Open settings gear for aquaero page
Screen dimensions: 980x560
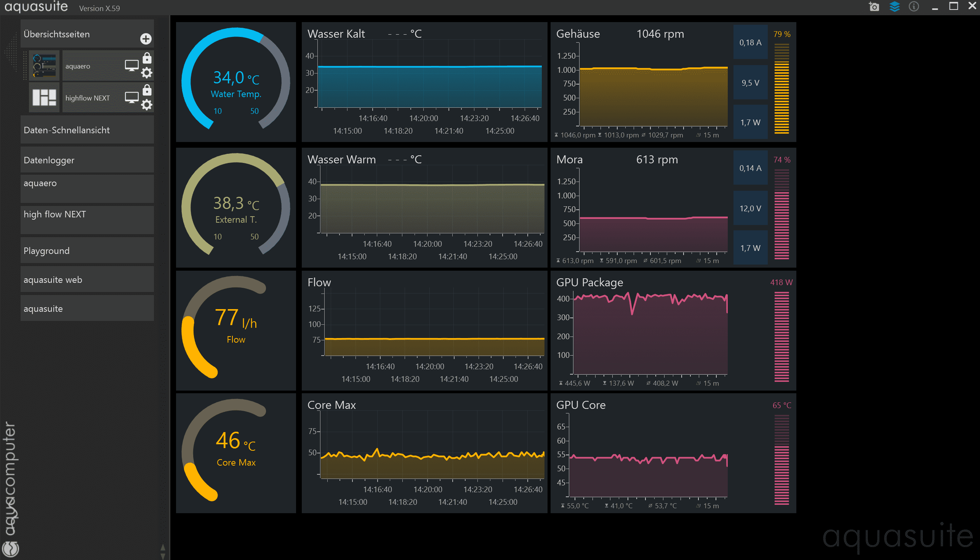tap(147, 73)
